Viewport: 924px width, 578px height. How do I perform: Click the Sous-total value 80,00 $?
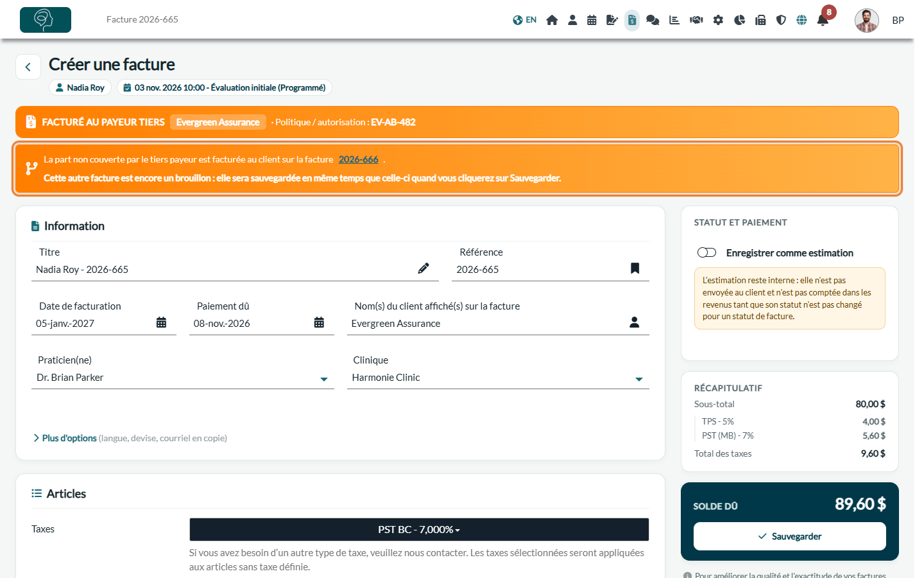[x=870, y=404]
